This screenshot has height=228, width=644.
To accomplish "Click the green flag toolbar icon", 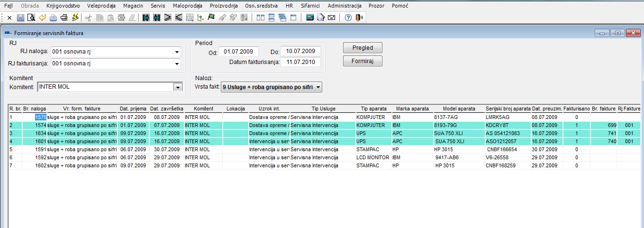I will (211, 18).
